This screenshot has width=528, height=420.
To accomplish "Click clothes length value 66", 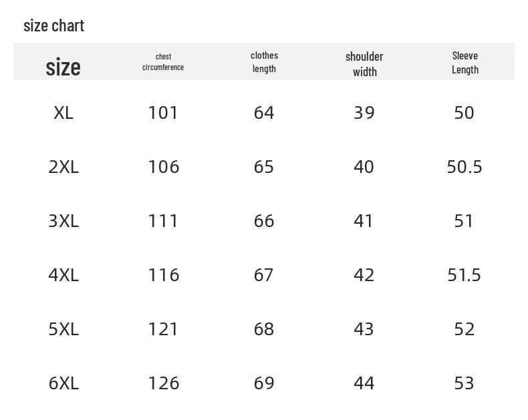I will 264,221.
